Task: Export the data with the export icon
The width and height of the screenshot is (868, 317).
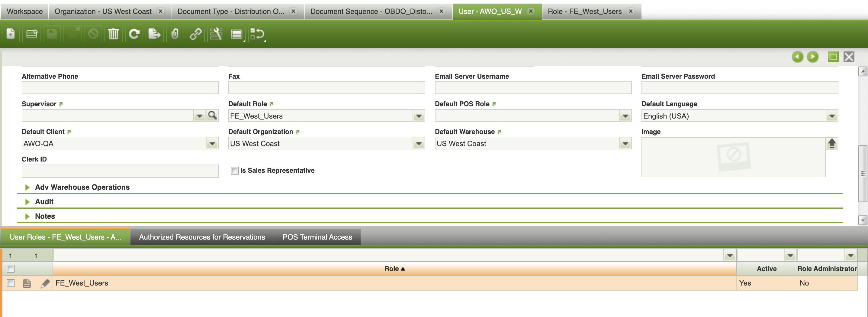Action: click(x=155, y=34)
